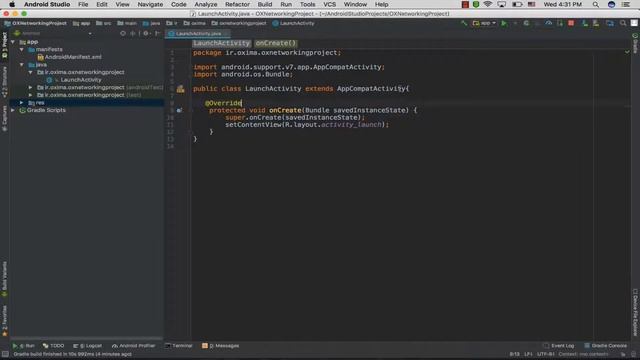Image resolution: width=640 pixels, height=360 pixels.
Task: Click the class gutter icon beside LaunchActivity
Action: (x=180, y=89)
